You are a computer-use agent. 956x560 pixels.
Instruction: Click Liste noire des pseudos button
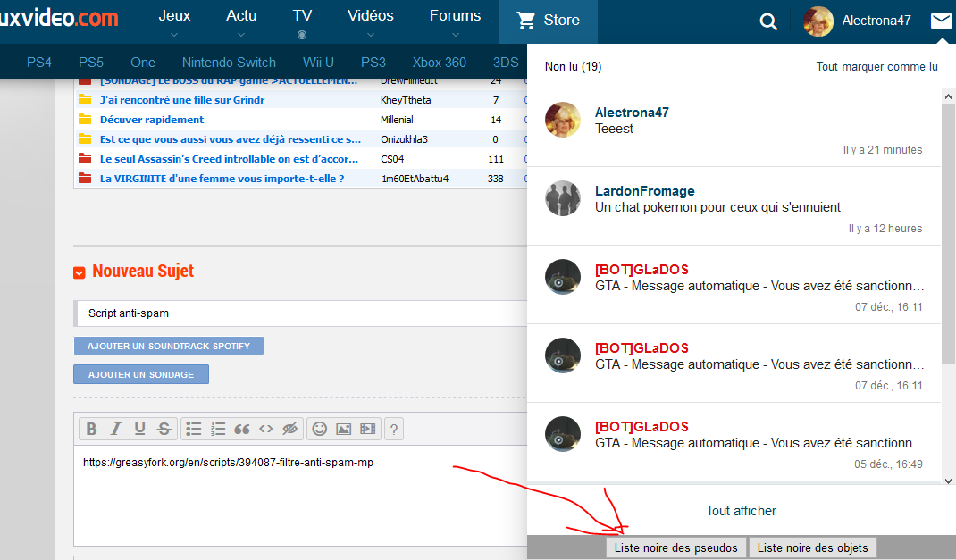(x=675, y=547)
